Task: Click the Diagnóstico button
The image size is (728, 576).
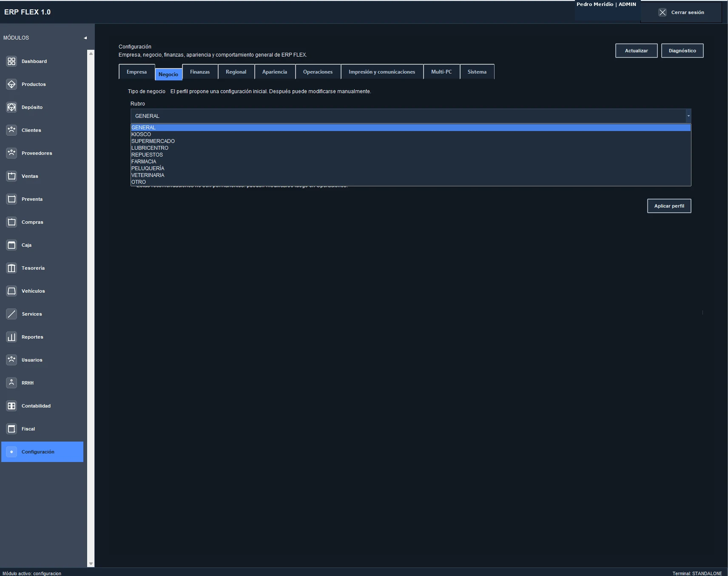Action: pyautogui.click(x=682, y=51)
